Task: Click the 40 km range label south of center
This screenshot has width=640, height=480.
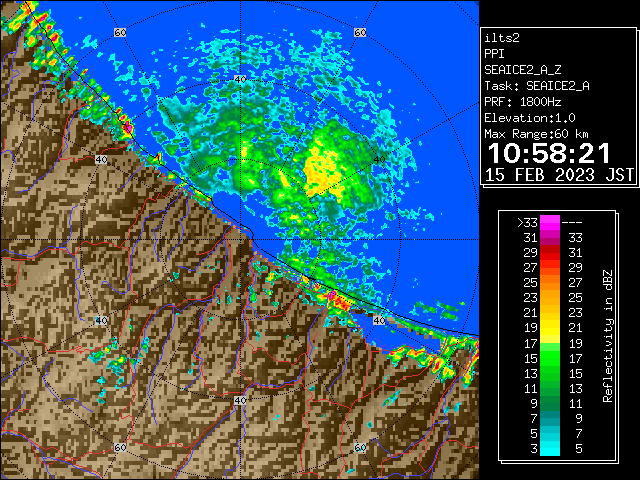Action: [x=240, y=400]
